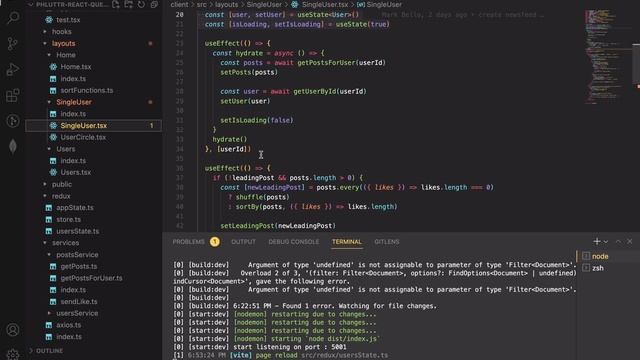
Task: Place cursor on line 34 after [userId]
Action: [x=252, y=149]
